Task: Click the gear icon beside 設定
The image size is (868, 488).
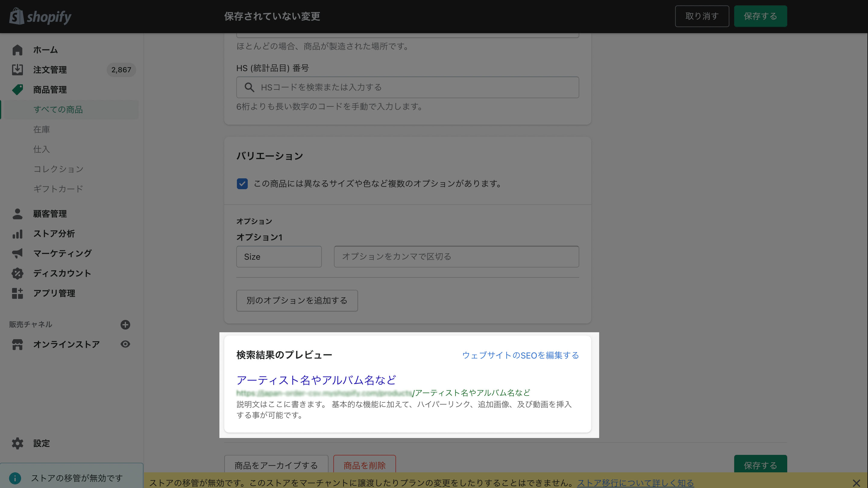Action: tap(17, 443)
